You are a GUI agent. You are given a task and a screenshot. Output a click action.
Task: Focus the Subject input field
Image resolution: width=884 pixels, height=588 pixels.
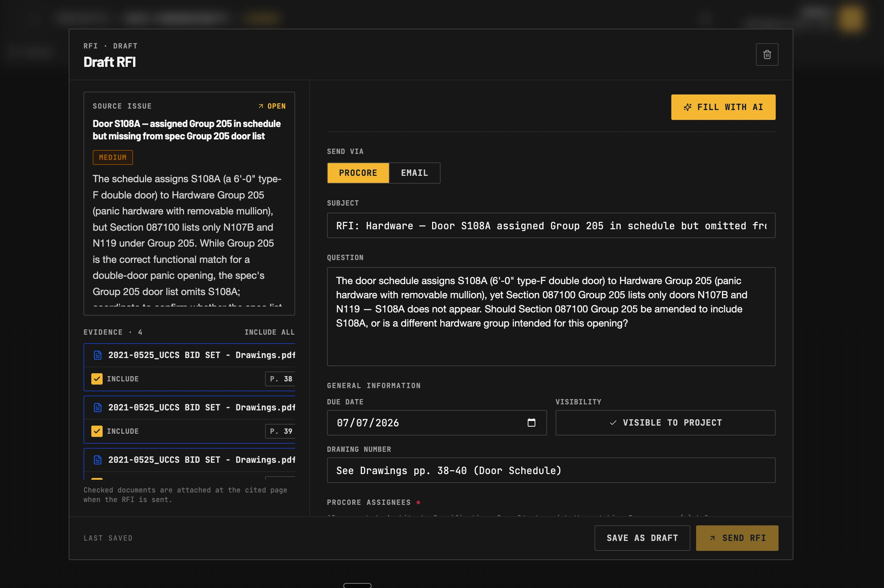[551, 225]
